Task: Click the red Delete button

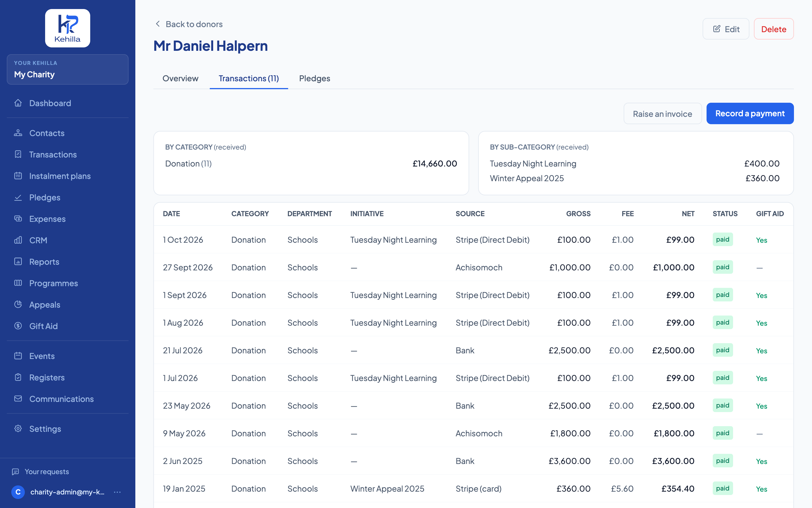Action: (x=774, y=29)
